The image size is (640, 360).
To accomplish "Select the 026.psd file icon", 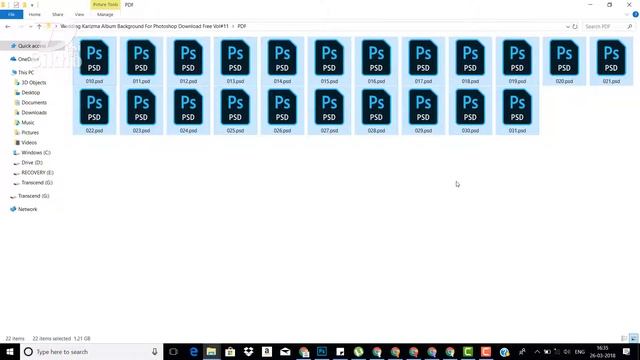I will coord(282,107).
